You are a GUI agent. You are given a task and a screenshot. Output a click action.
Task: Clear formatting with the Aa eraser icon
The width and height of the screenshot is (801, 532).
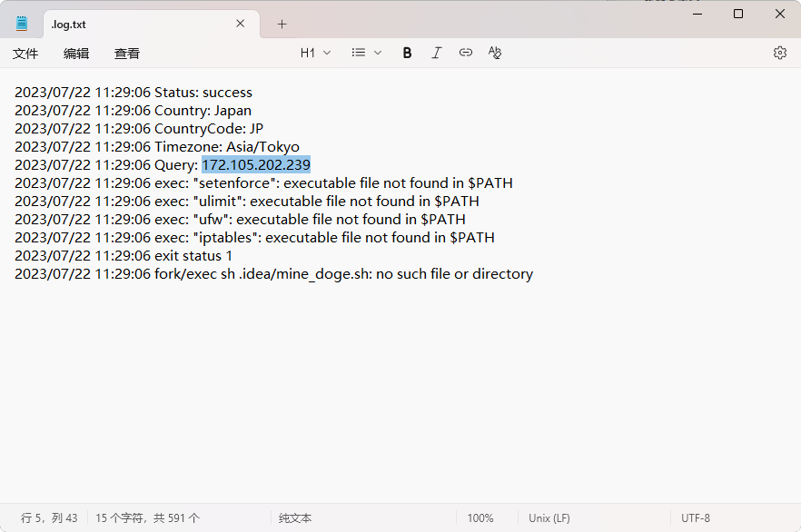tap(494, 53)
